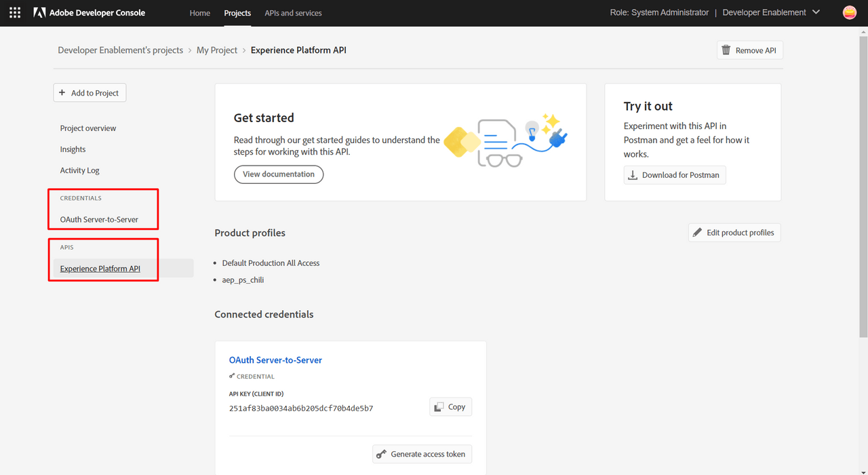
Task: Open the app switcher grid icon
Action: [15, 13]
